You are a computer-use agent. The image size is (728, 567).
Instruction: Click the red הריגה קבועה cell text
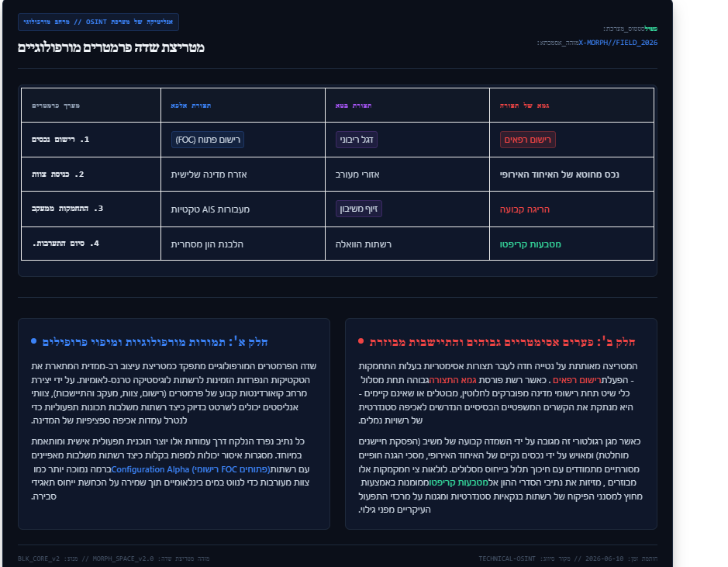525,209
